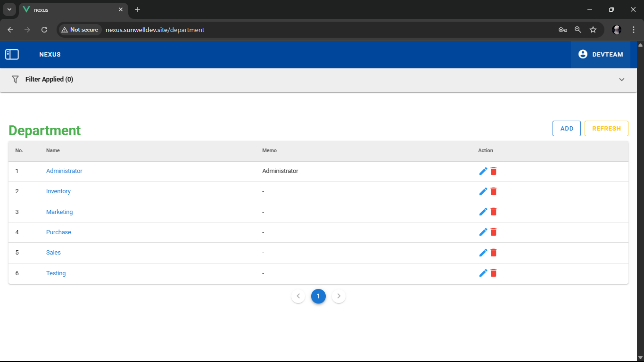Open the Administrator department link

[x=64, y=171]
